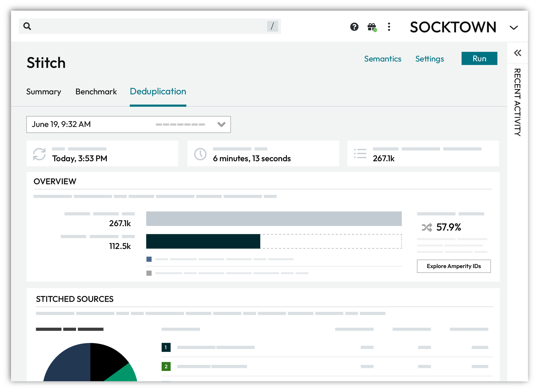Click the refresh icon beside Today's timestamp

(x=39, y=154)
